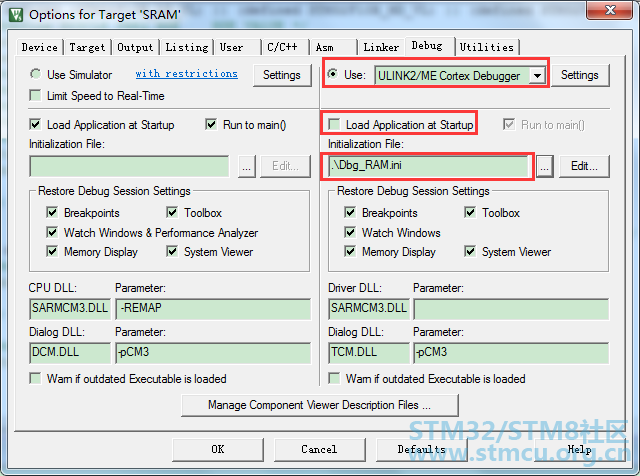Select the User tab

coord(231,47)
